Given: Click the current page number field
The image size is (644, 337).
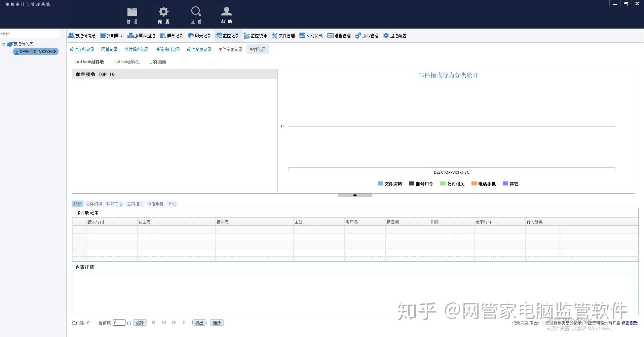Looking at the screenshot, I should pos(119,323).
